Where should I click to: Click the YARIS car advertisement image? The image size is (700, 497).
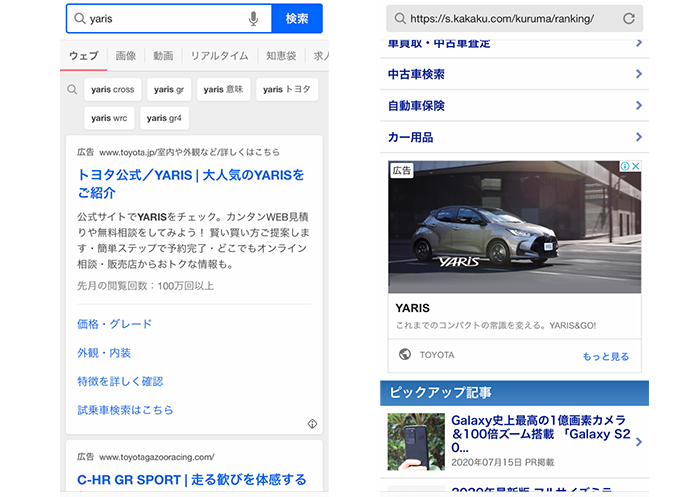point(514,227)
